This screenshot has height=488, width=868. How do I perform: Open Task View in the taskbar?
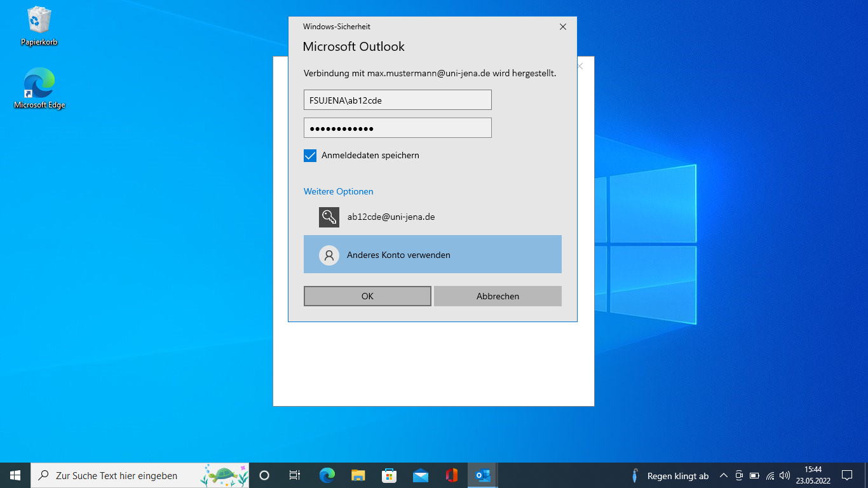tap(295, 475)
